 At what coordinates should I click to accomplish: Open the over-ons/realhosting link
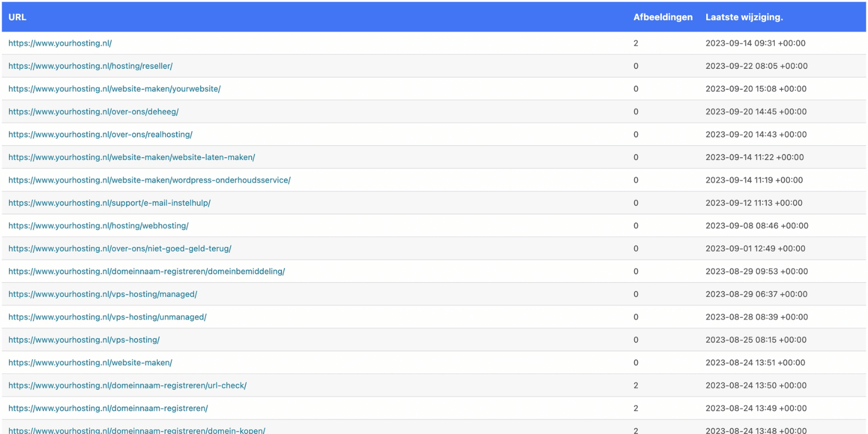[x=100, y=135]
